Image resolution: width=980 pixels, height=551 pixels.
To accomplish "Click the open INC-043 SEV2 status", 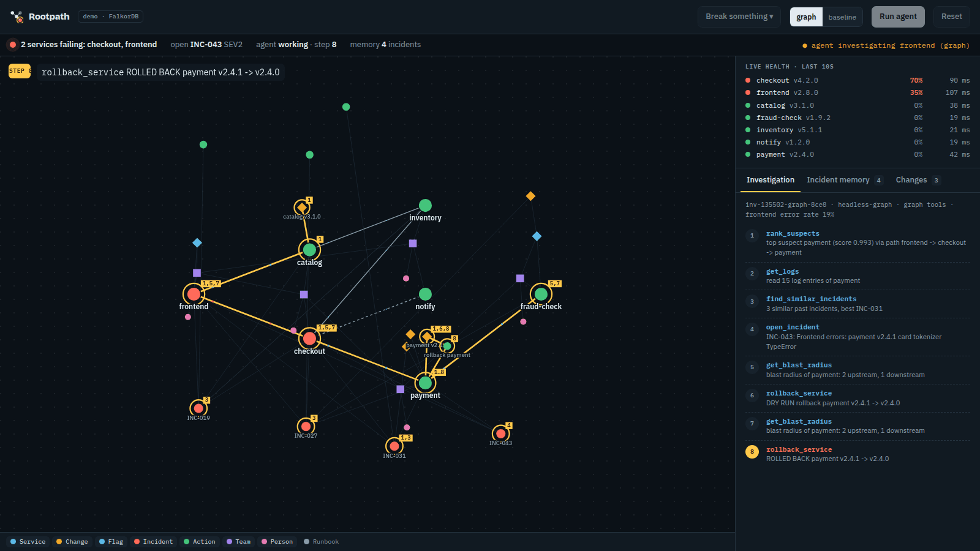I will 206,45.
